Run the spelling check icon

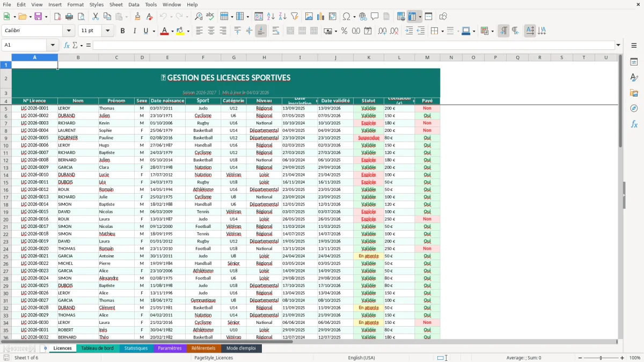click(210, 17)
